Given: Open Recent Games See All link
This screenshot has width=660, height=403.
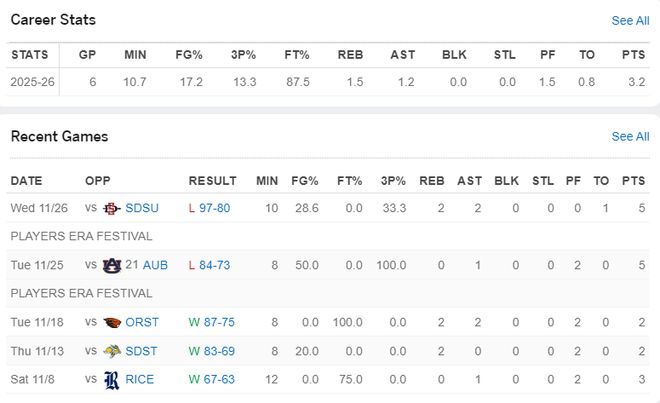Looking at the screenshot, I should click(x=630, y=136).
